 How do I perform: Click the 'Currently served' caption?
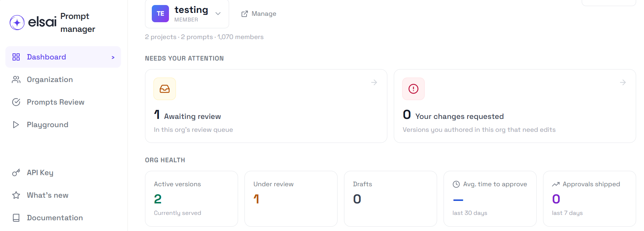[178, 213]
